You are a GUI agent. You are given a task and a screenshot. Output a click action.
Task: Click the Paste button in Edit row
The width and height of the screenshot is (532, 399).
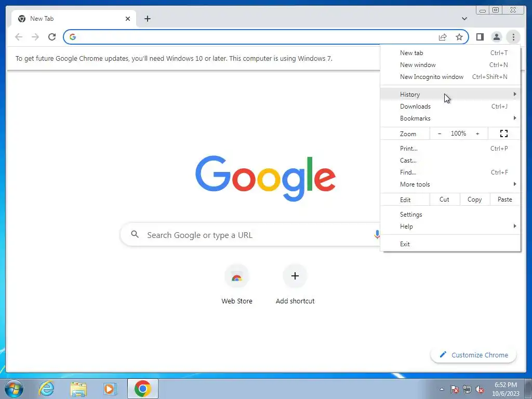pos(505,199)
